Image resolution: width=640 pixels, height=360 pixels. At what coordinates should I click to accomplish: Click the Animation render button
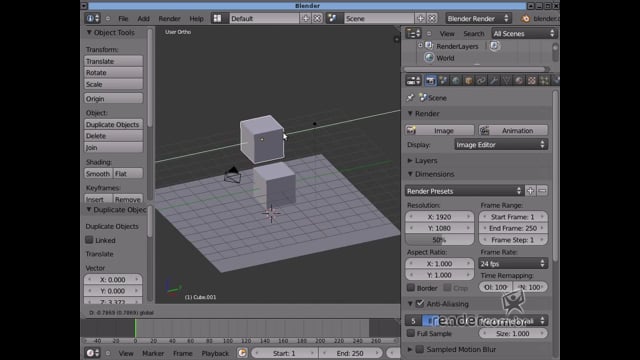[513, 131]
